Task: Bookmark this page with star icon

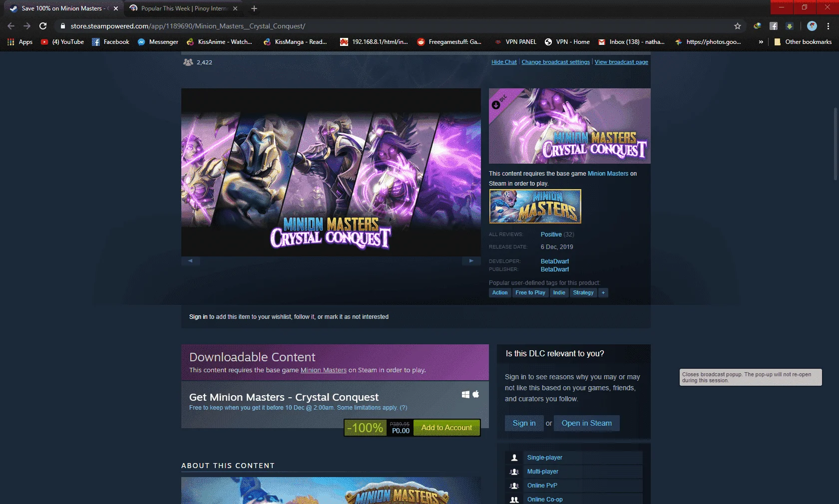Action: [738, 26]
